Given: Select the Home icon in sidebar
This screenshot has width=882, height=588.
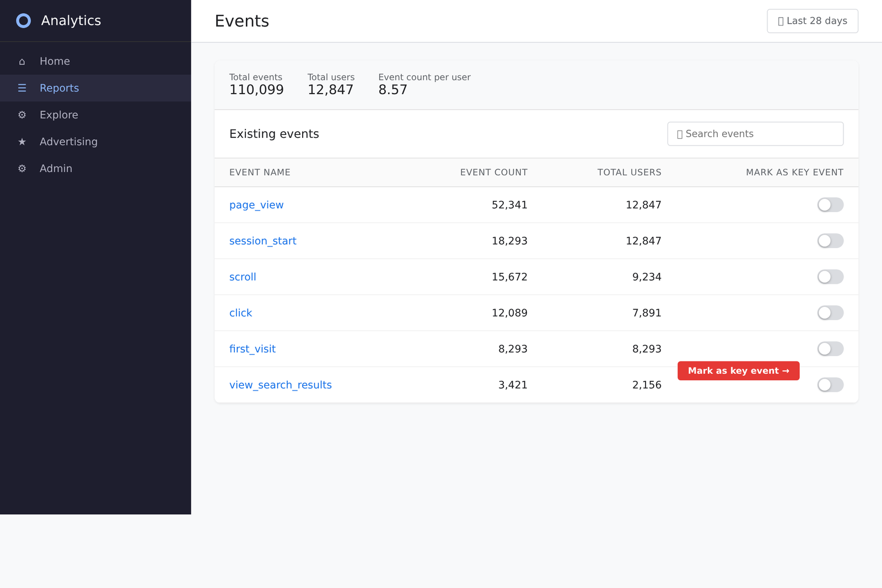Looking at the screenshot, I should pos(22,61).
